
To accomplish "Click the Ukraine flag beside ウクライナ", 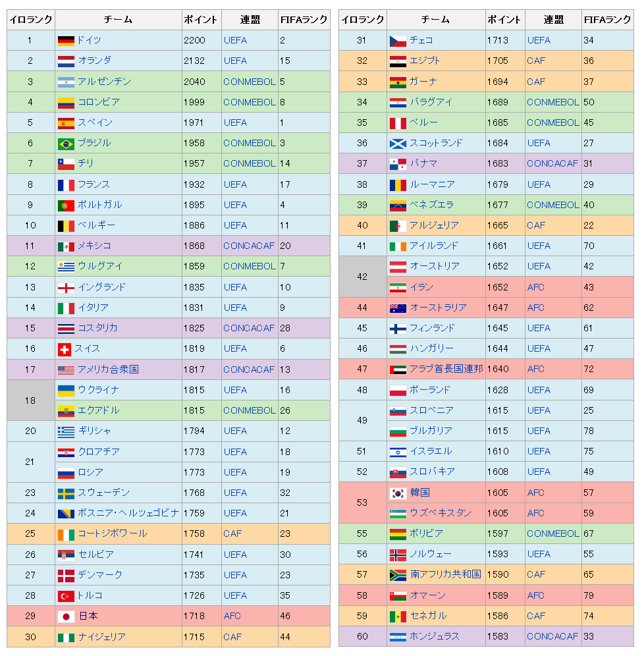I will click(66, 391).
